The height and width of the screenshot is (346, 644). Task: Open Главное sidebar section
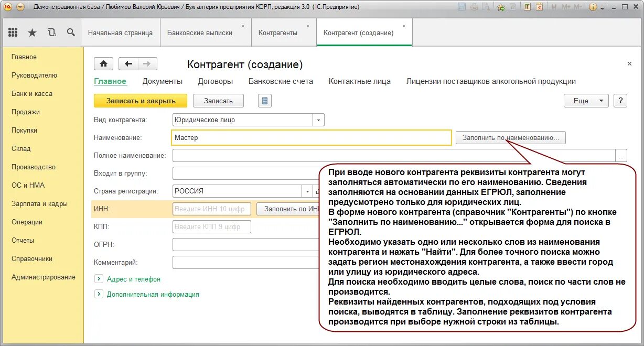24,57
